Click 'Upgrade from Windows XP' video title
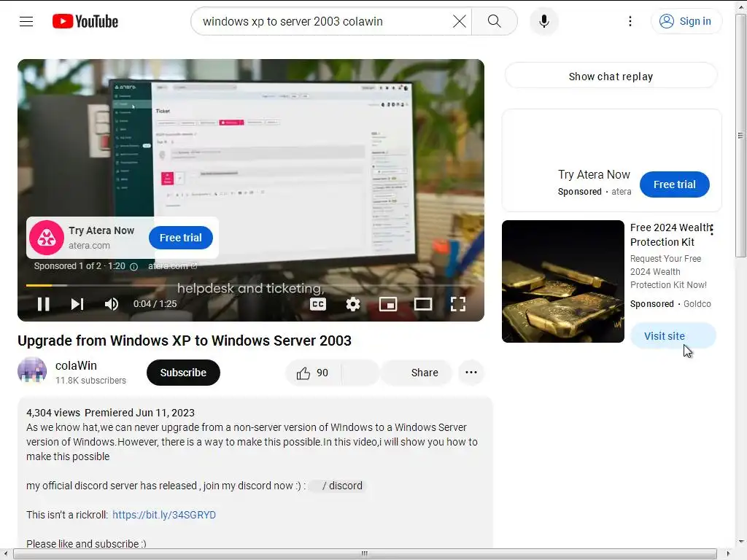This screenshot has width=747, height=560. [185, 341]
